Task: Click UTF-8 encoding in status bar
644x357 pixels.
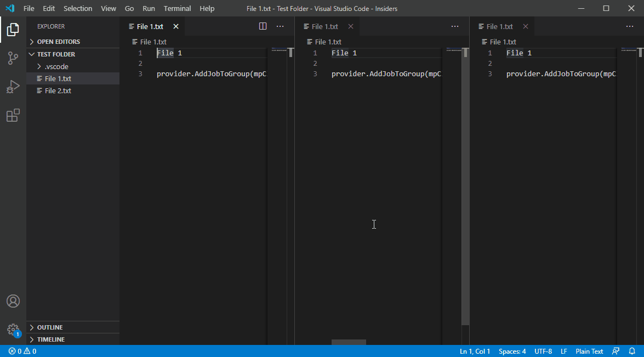Action: click(x=543, y=351)
